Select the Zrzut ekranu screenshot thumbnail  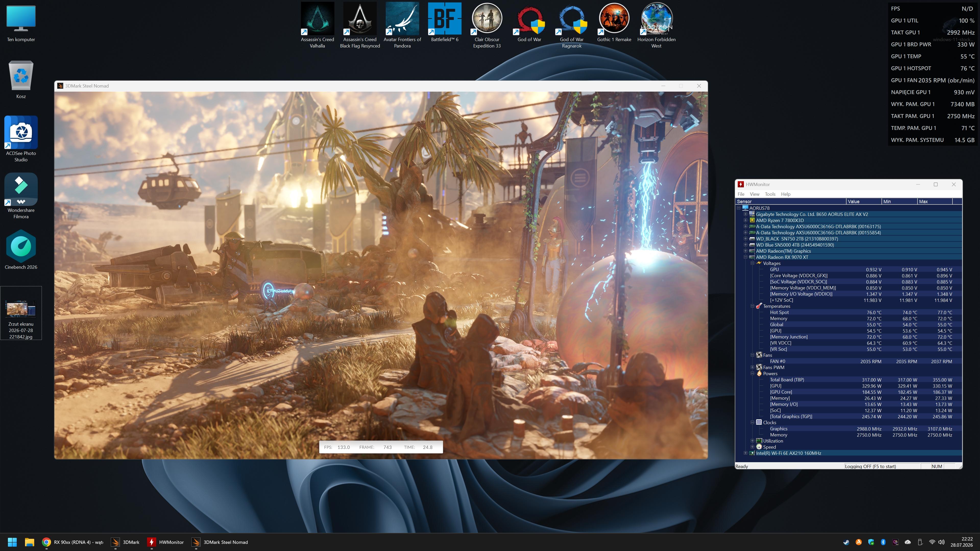[21, 313]
